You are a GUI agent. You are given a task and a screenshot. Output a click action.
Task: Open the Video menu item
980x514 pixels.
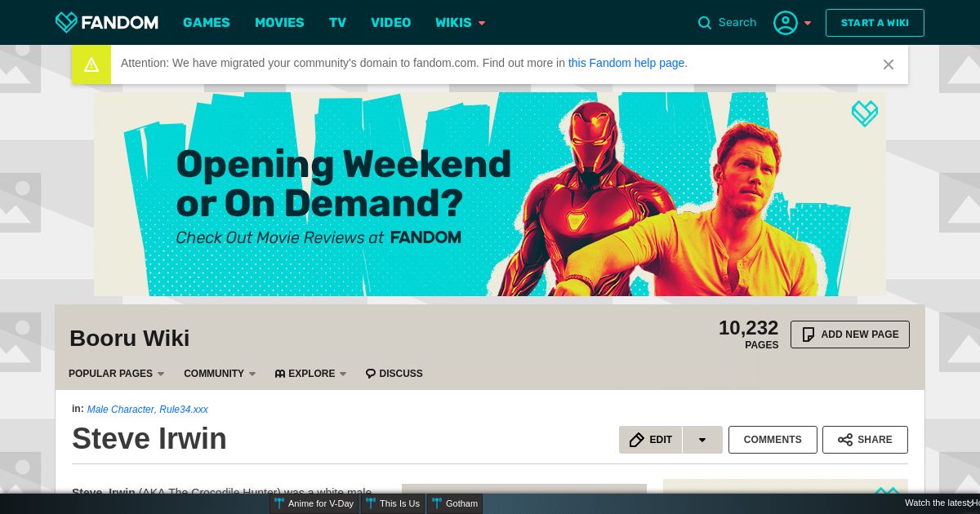point(391,23)
